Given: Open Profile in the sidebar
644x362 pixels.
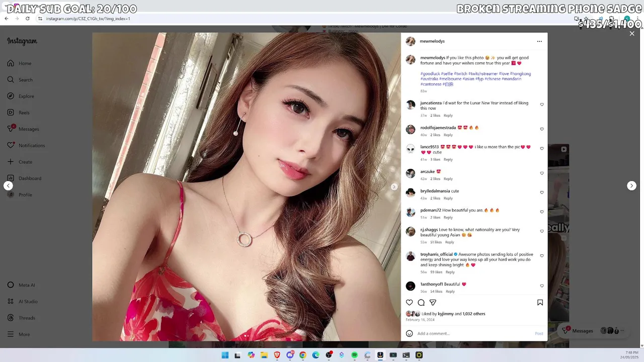Looking at the screenshot, I should pyautogui.click(x=20, y=195).
